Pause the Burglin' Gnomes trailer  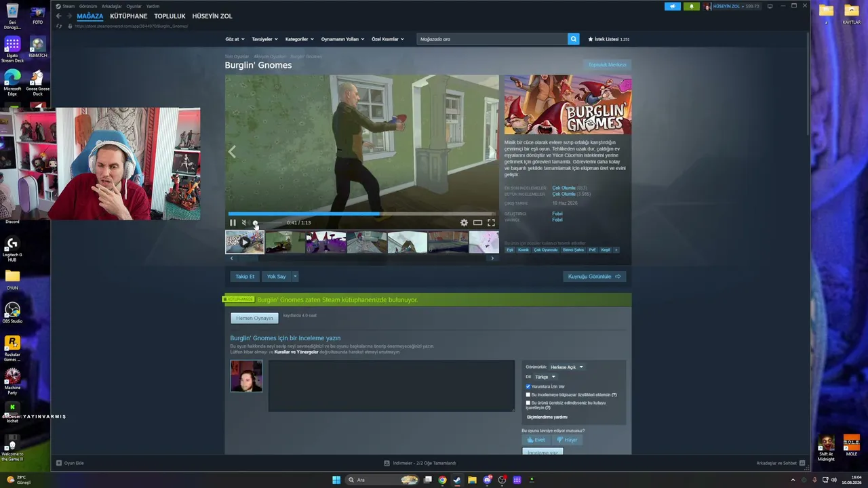pyautogui.click(x=233, y=222)
